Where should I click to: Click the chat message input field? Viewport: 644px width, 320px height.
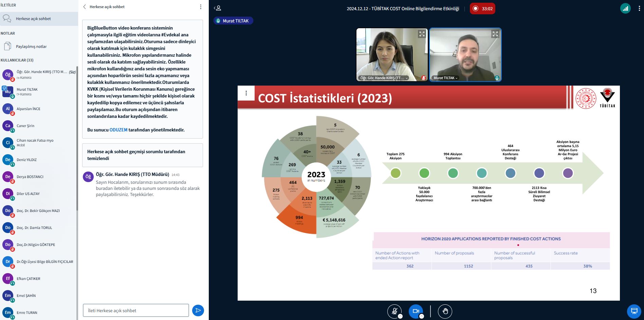pyautogui.click(x=136, y=310)
